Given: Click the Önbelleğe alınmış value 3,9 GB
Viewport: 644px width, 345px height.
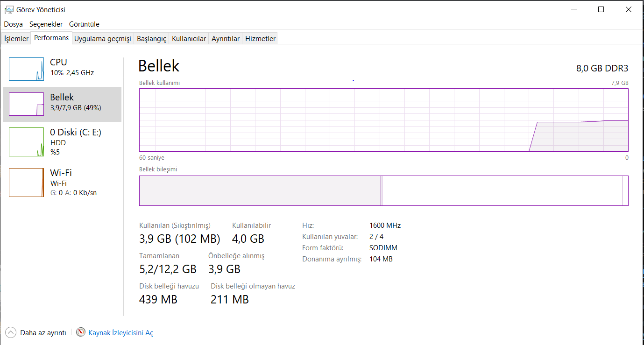Looking at the screenshot, I should click(224, 269).
